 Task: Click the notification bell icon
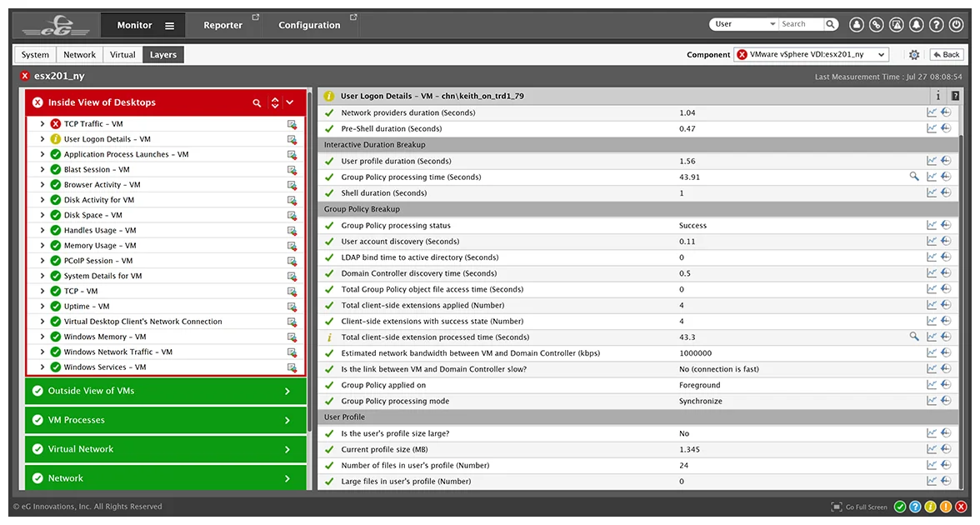click(x=917, y=24)
